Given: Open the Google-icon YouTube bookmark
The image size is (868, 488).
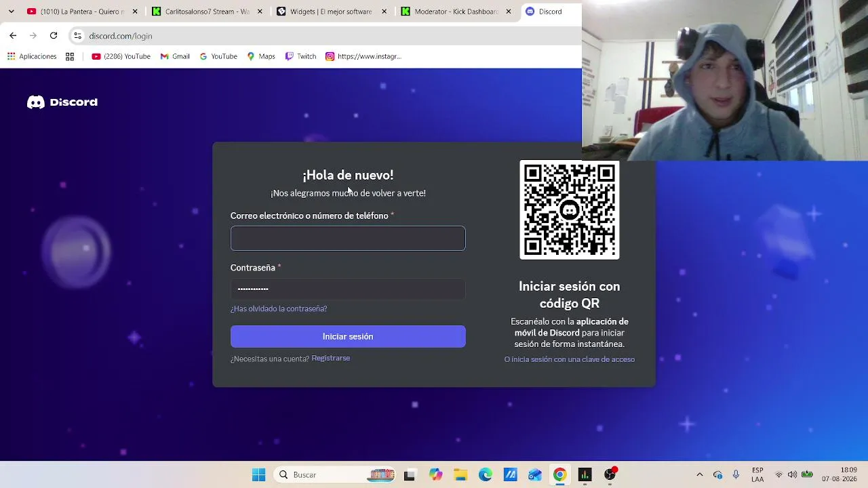Looking at the screenshot, I should [218, 56].
